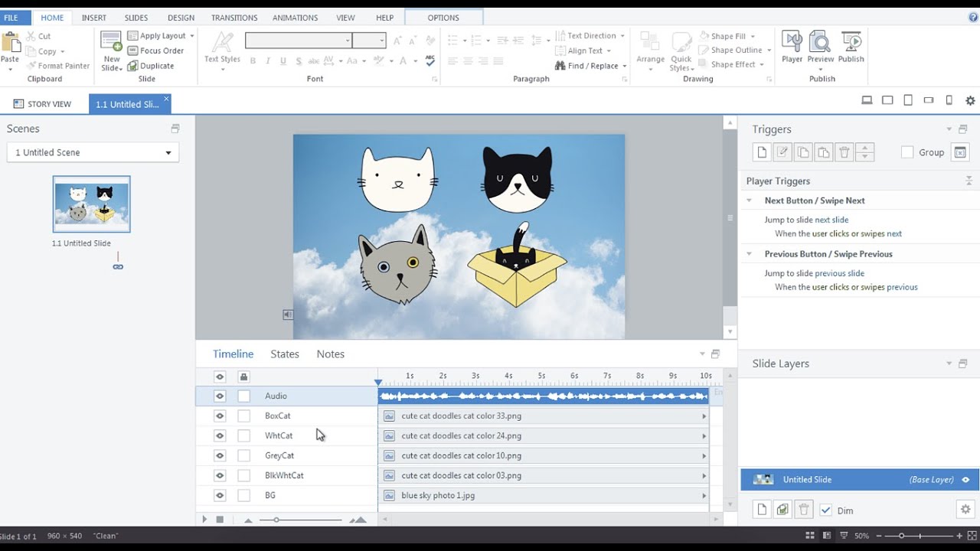This screenshot has width=980, height=551.
Task: Open the States tab
Action: 285,354
